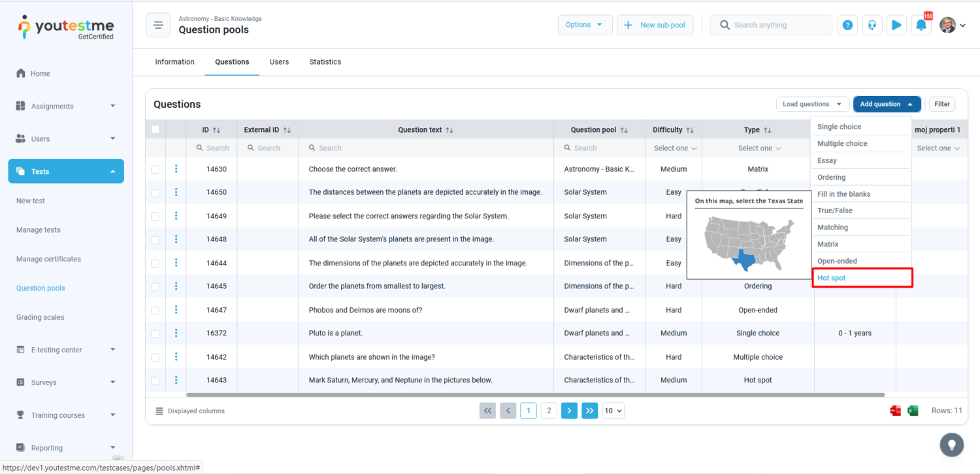Check the box for question 14650
The width and height of the screenshot is (980, 474).
(155, 192)
